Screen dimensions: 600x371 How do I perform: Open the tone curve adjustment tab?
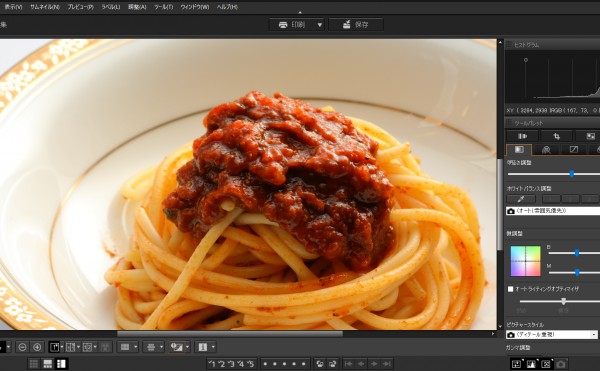(x=574, y=150)
